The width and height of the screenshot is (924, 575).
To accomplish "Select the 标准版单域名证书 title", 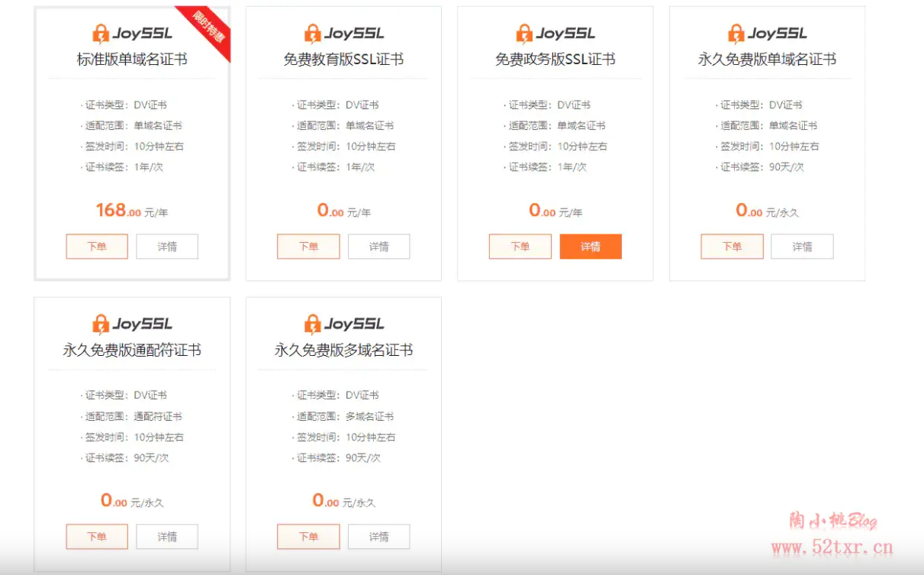I will coord(132,60).
